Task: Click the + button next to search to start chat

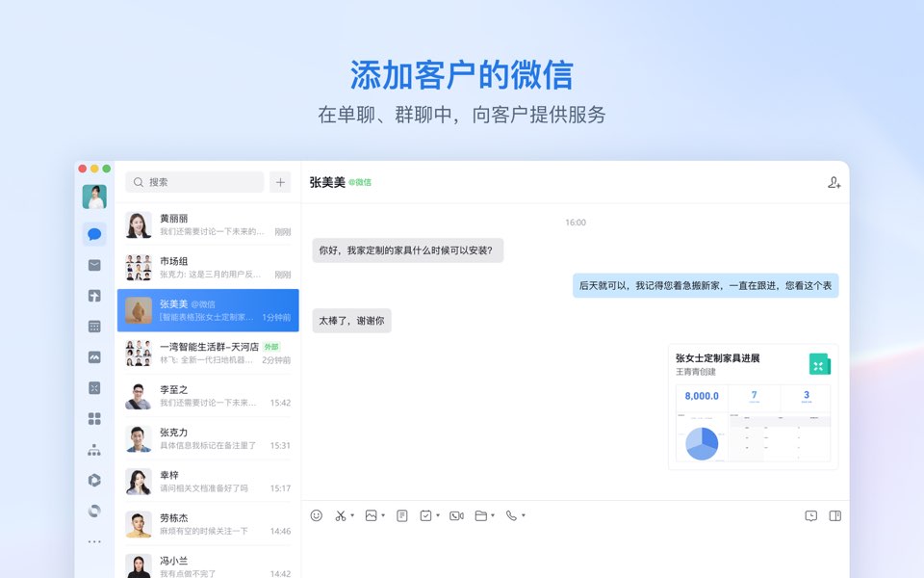Action: [x=279, y=182]
